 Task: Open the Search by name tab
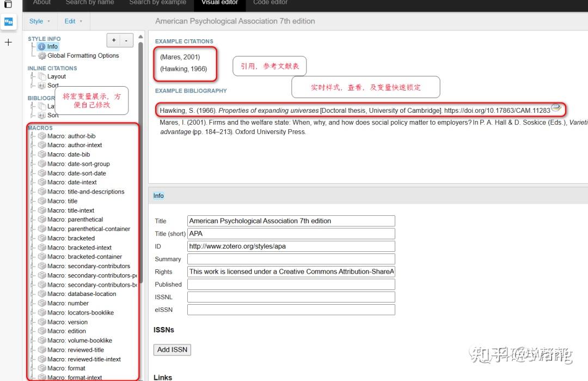[x=89, y=3]
